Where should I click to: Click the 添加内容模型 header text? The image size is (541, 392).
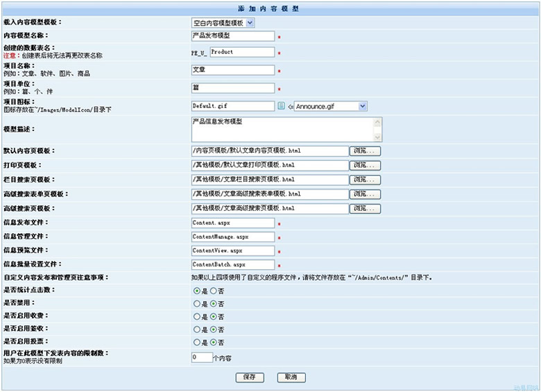(x=268, y=8)
